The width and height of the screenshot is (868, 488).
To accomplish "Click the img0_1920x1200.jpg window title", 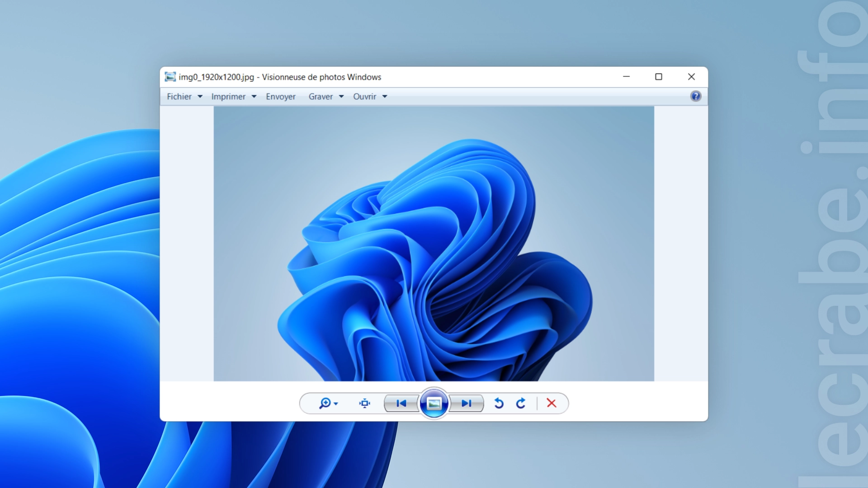I will 280,77.
